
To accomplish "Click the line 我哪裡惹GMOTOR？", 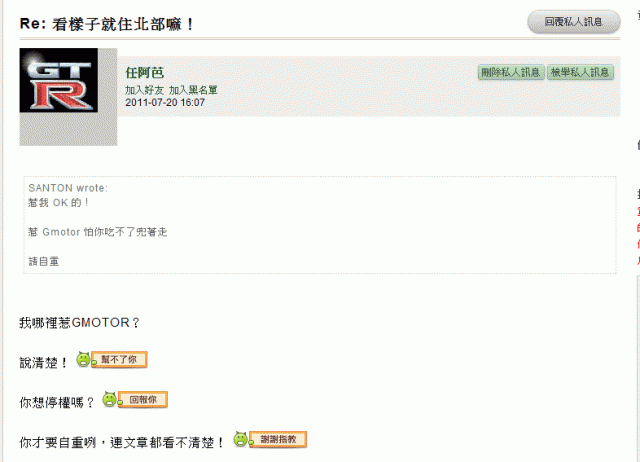I will click(80, 322).
